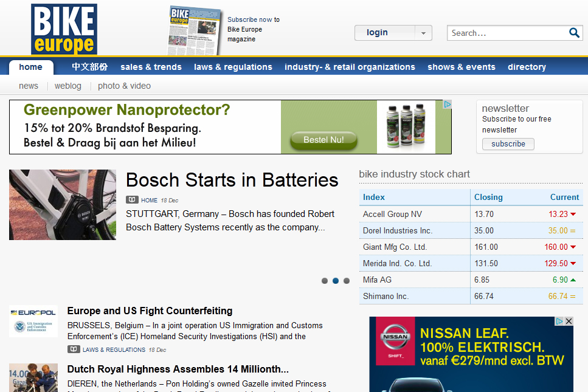Click the Bike Europe logo

coord(64,29)
